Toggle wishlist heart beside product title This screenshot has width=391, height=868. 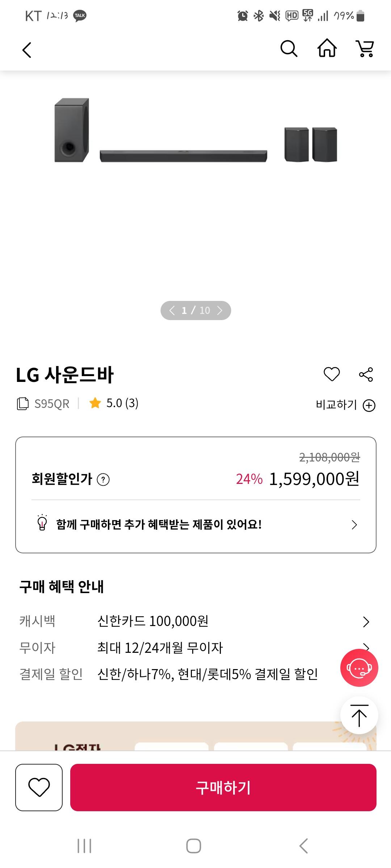pyautogui.click(x=331, y=374)
